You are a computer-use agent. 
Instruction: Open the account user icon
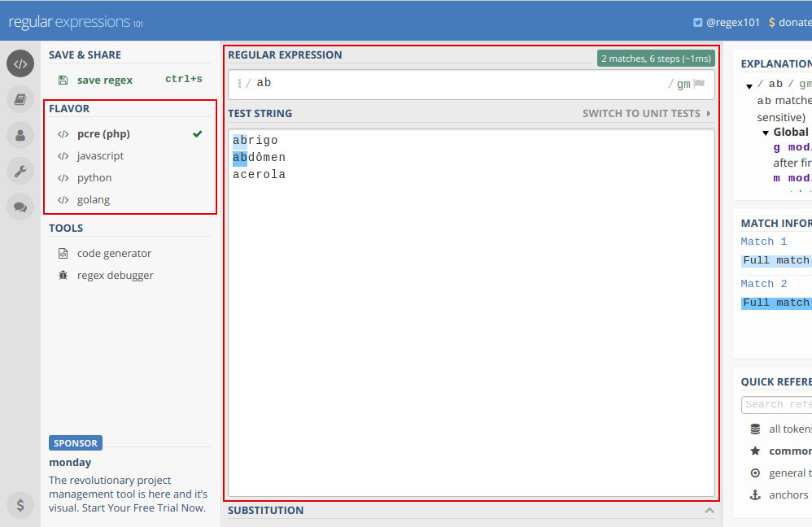pos(20,135)
